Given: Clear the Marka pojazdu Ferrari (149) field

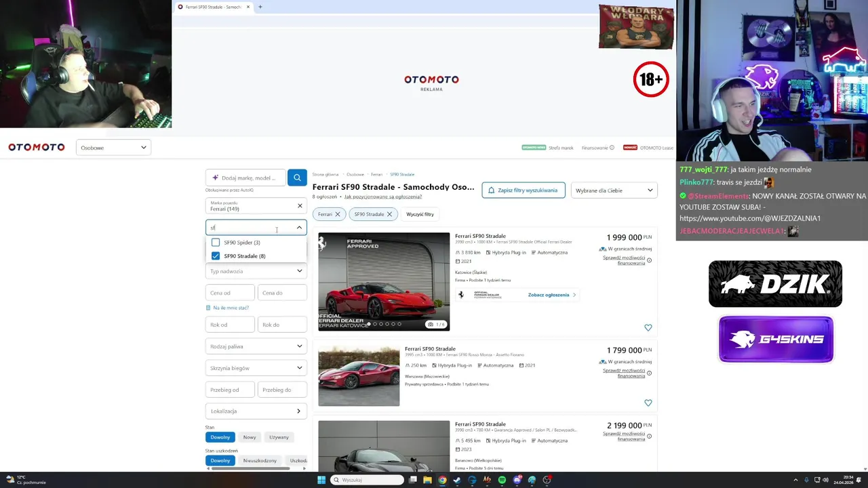Looking at the screenshot, I should pos(300,205).
